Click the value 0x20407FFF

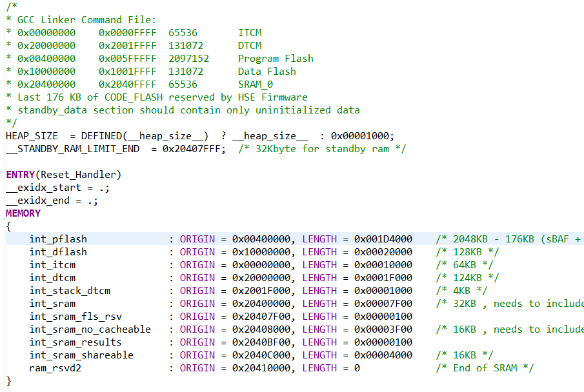(x=191, y=149)
